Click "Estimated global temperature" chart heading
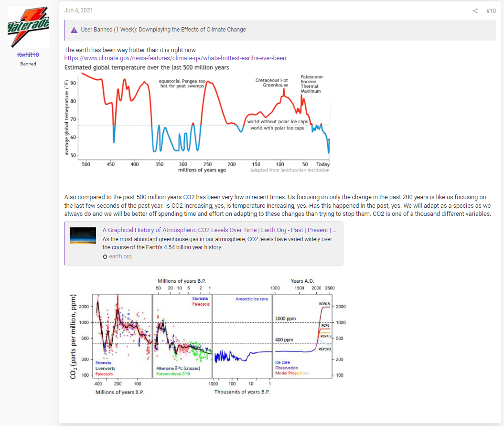The width and height of the screenshot is (504, 426). tap(147, 67)
